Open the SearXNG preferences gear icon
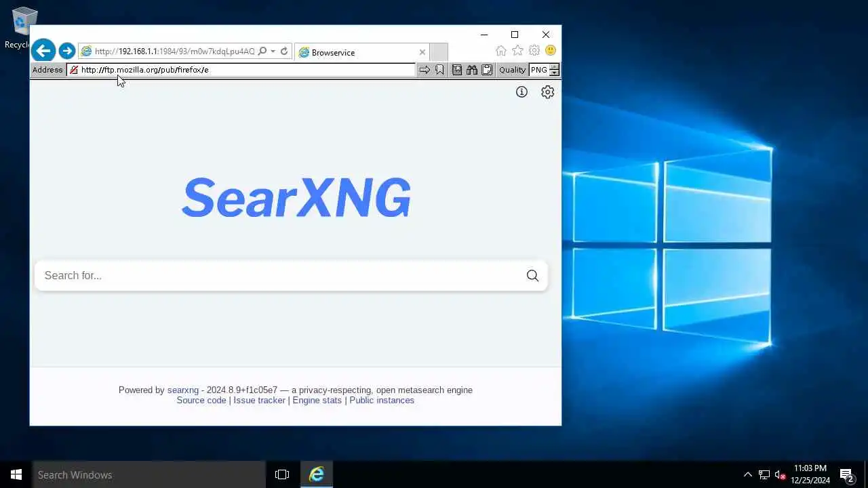The height and width of the screenshot is (488, 868). (548, 92)
